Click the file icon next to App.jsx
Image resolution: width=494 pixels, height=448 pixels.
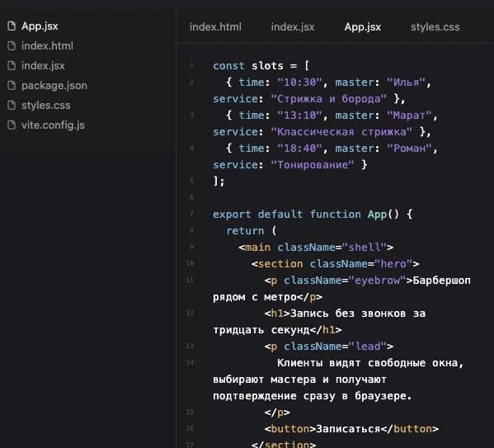click(x=12, y=26)
